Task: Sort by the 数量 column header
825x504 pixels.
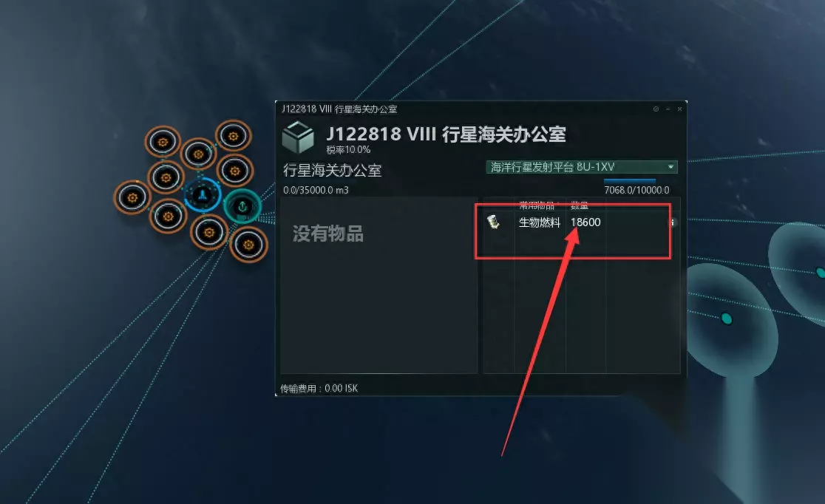Action: [x=580, y=205]
